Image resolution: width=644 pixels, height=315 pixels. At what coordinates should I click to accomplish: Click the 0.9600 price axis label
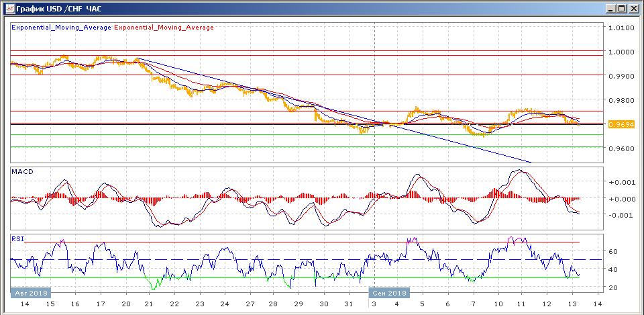[620, 148]
